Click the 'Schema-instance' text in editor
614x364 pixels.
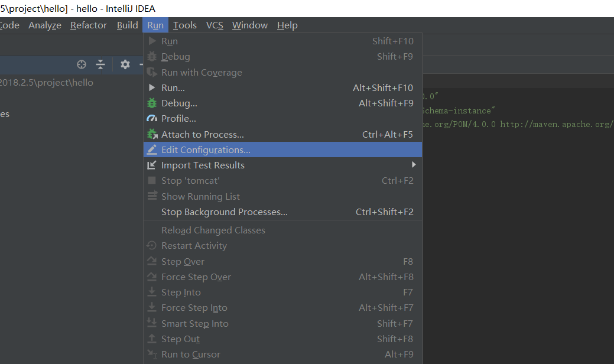459,110
